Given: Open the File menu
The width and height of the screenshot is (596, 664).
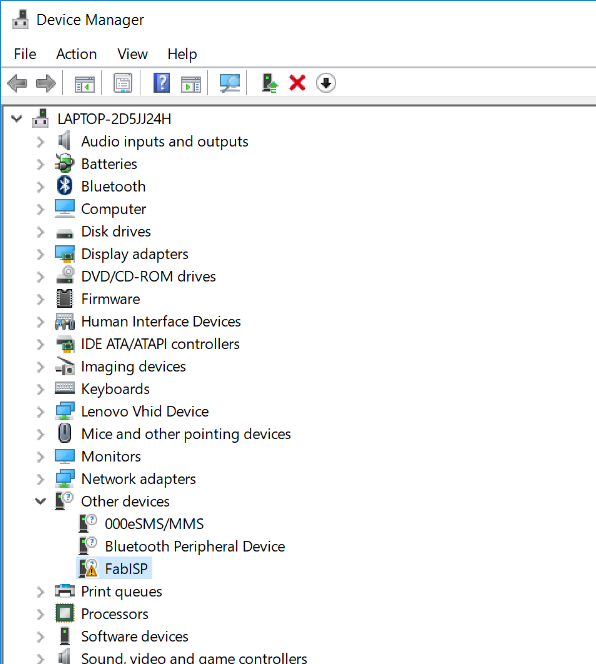Looking at the screenshot, I should (x=25, y=54).
